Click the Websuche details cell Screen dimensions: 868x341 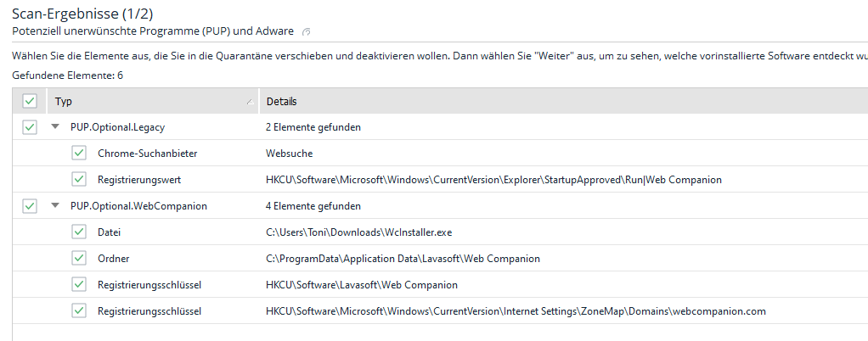(290, 154)
